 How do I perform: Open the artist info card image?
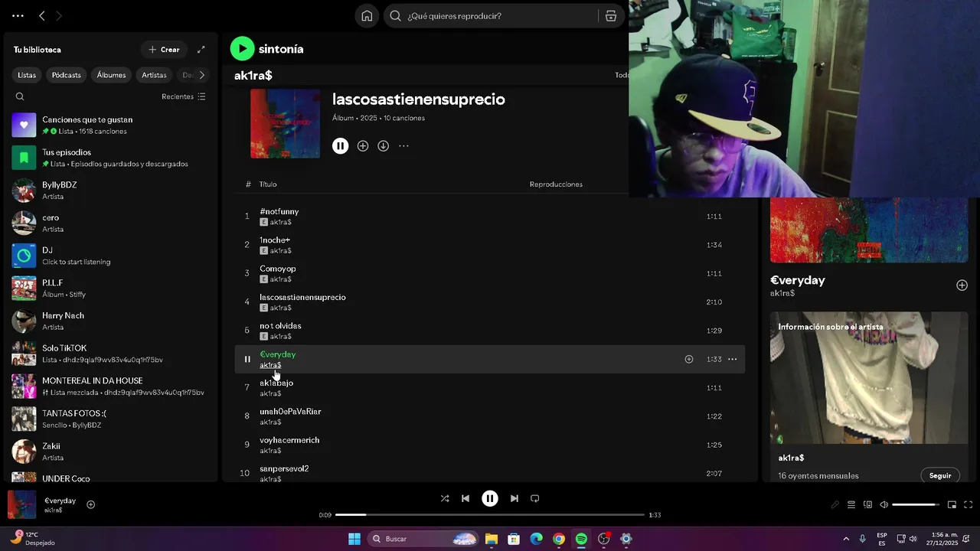869,379
